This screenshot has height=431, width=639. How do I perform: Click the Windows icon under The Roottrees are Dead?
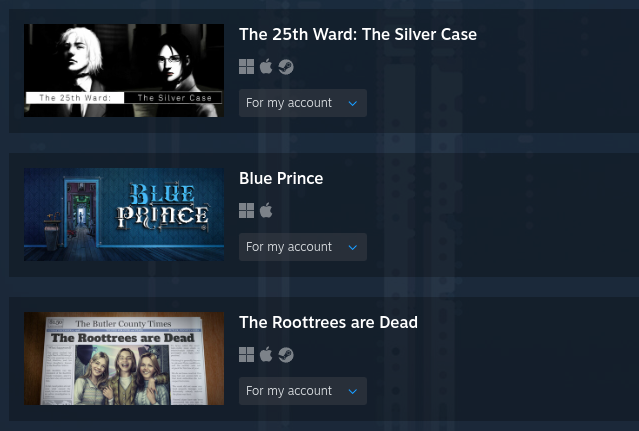tap(247, 355)
